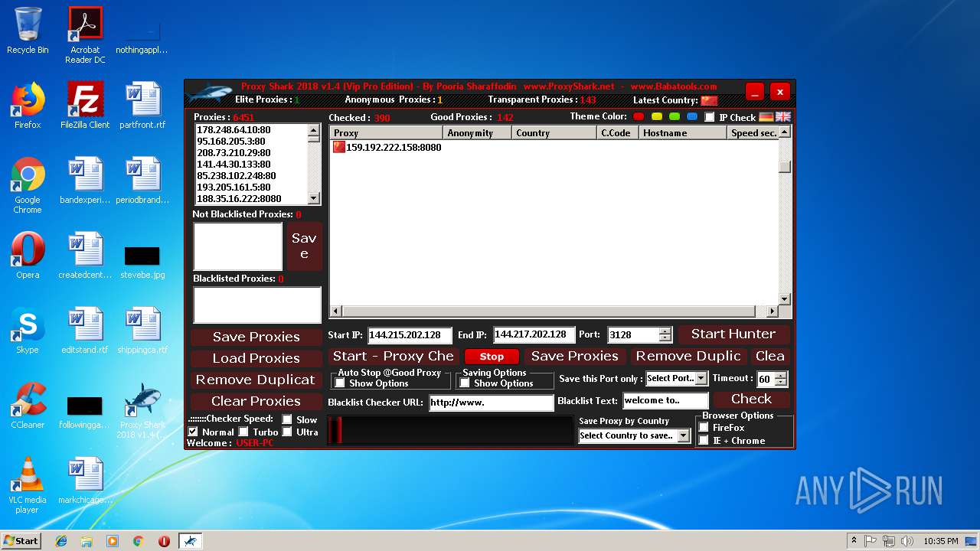Click flag icon beside proxy 159.192.222.158:8080
980x551 pixels.
coord(338,147)
